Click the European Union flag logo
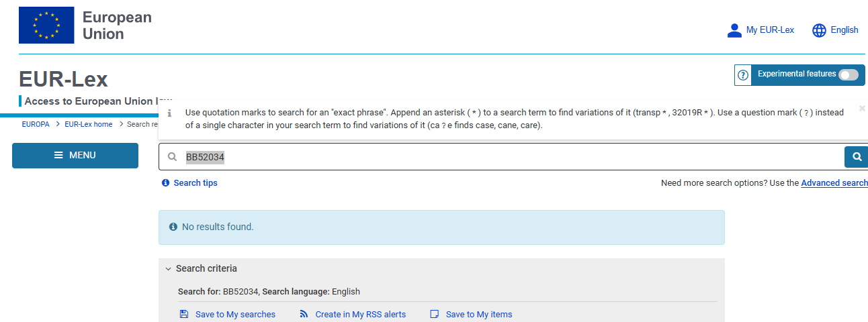 46,25
